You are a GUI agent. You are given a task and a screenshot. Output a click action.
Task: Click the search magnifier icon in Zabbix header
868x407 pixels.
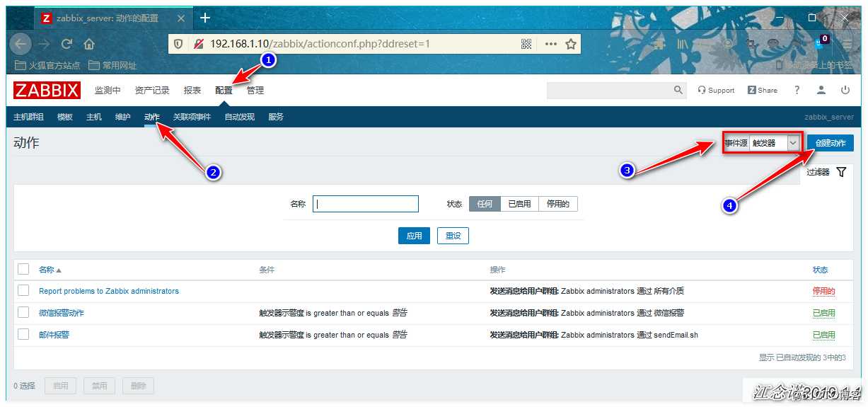point(678,90)
